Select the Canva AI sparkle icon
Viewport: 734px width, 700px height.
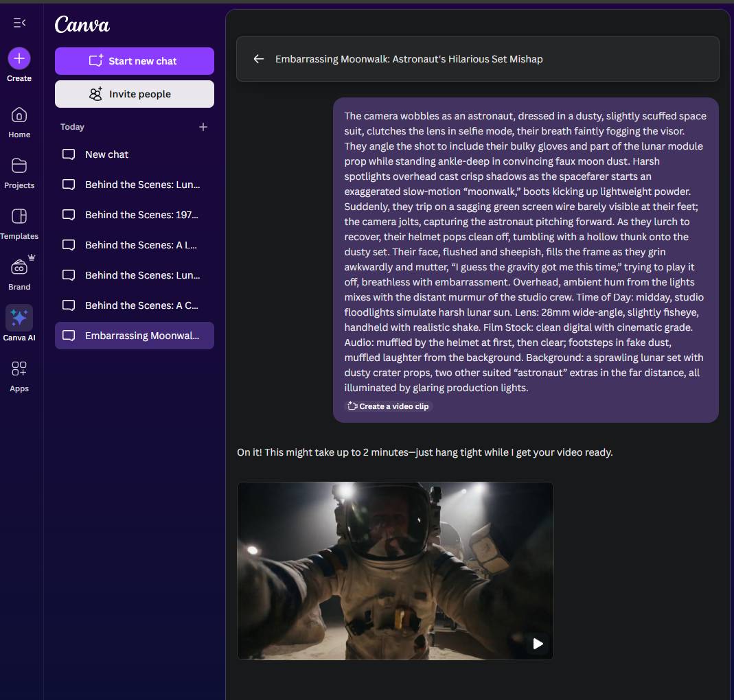[x=19, y=318]
